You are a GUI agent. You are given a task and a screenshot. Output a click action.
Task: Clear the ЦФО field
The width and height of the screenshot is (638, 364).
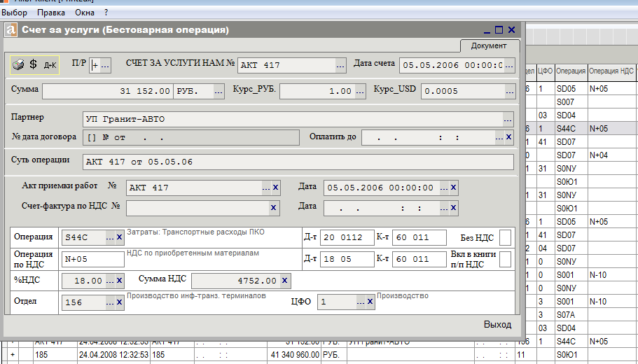370,302
